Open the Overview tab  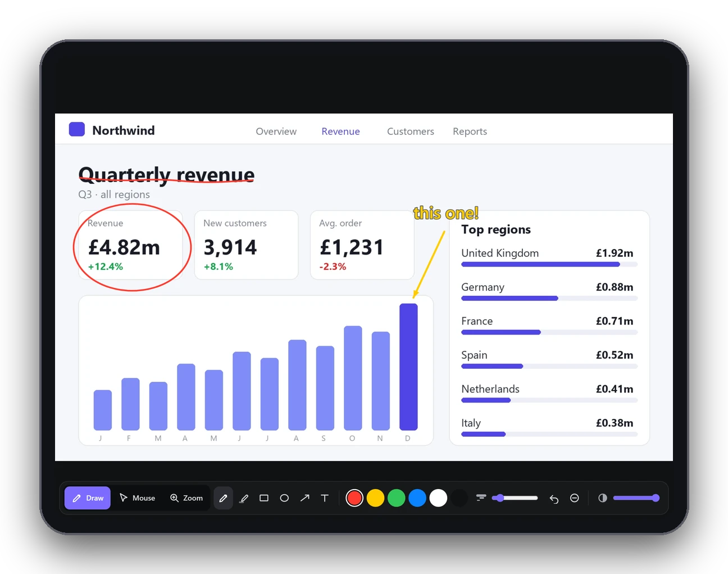click(276, 132)
